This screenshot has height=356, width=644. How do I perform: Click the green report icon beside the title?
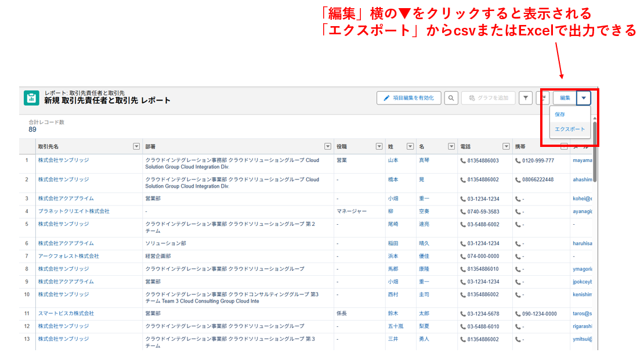coord(31,98)
